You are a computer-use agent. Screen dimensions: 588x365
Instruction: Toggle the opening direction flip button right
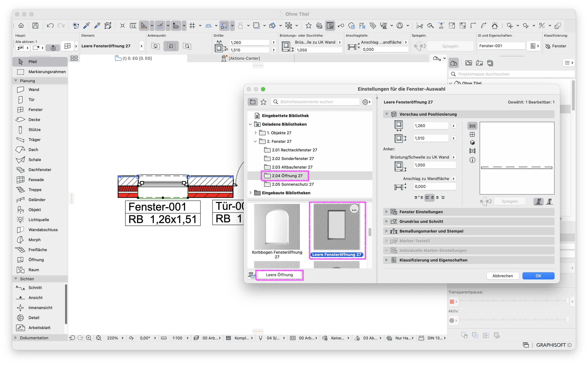click(x=549, y=201)
